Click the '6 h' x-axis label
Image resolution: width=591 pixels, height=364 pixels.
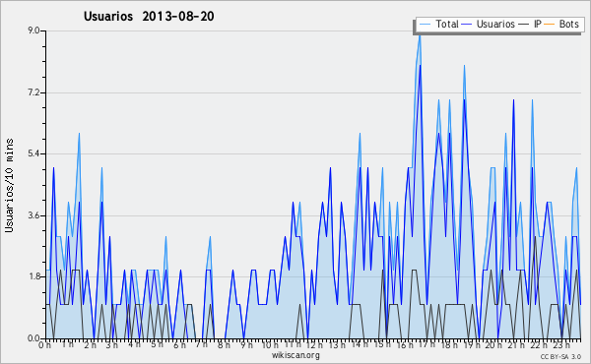[x=179, y=344]
